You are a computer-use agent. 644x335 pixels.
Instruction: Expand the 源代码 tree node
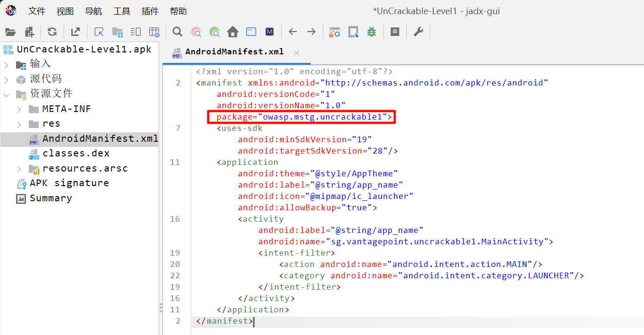coord(7,79)
